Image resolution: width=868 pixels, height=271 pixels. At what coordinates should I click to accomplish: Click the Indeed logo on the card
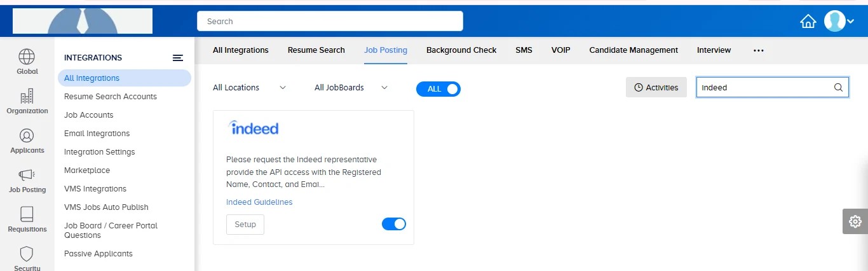(254, 127)
